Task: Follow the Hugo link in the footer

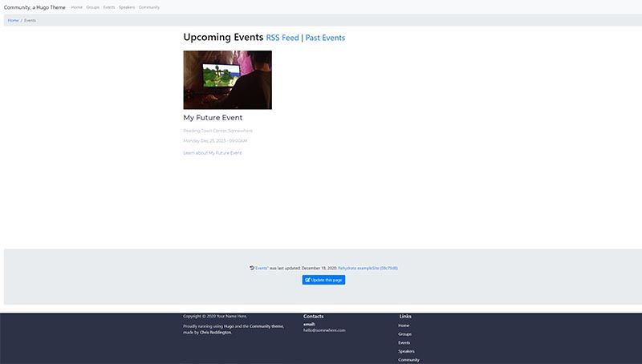Action: click(229, 326)
